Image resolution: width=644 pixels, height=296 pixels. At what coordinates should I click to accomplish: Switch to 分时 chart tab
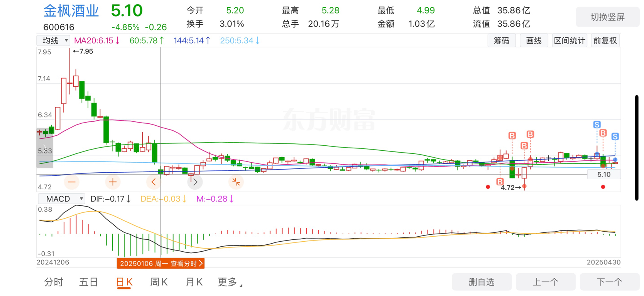[x=54, y=282]
